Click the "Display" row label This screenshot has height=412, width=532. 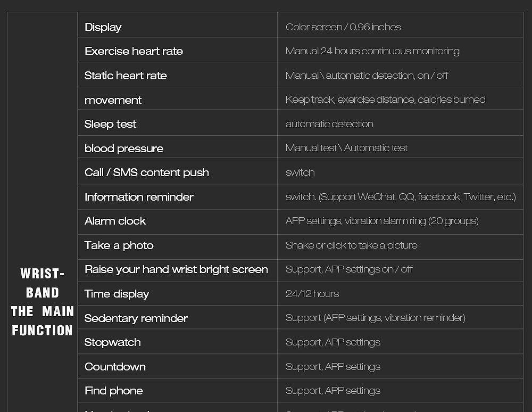tap(103, 27)
